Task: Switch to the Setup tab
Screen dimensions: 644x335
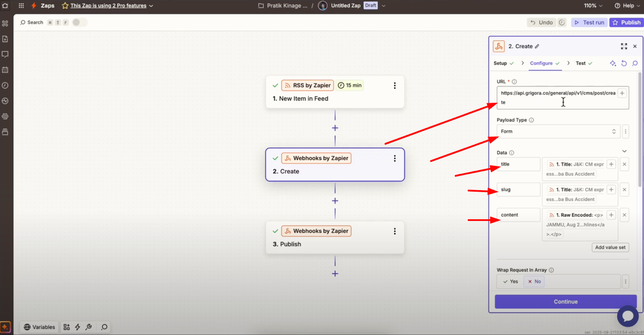Action: pos(504,63)
